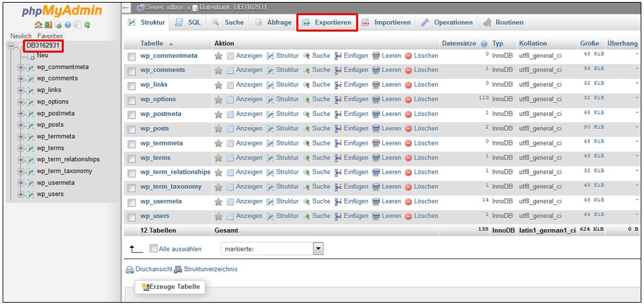
Task: Click the reload navigation panel icon
Action: (x=87, y=26)
